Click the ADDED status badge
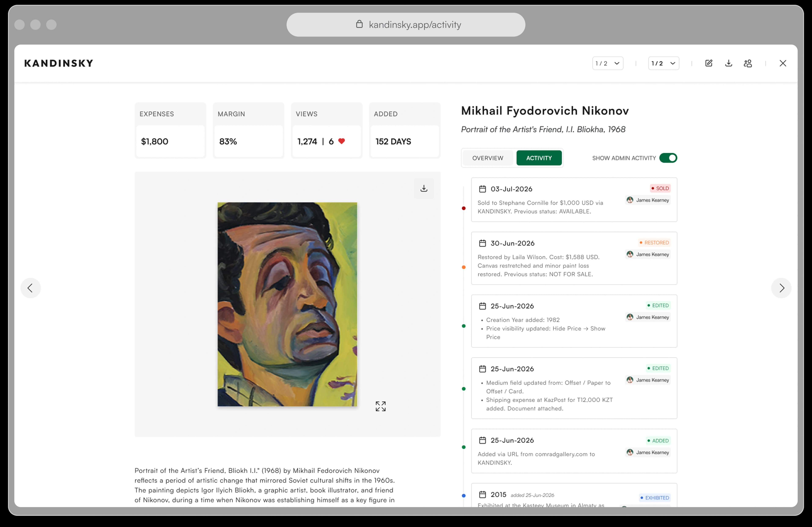Screen dimensions: 812x527 [x=658, y=440]
